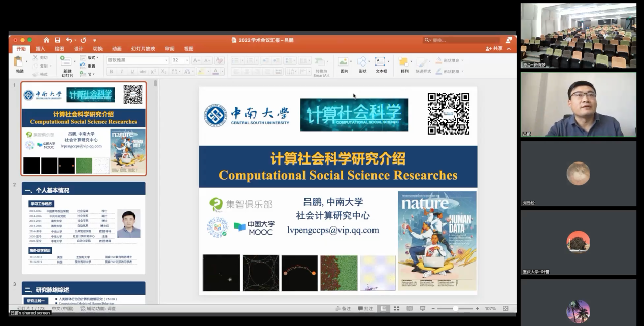Open the 形状 shapes gallery

pos(362,65)
